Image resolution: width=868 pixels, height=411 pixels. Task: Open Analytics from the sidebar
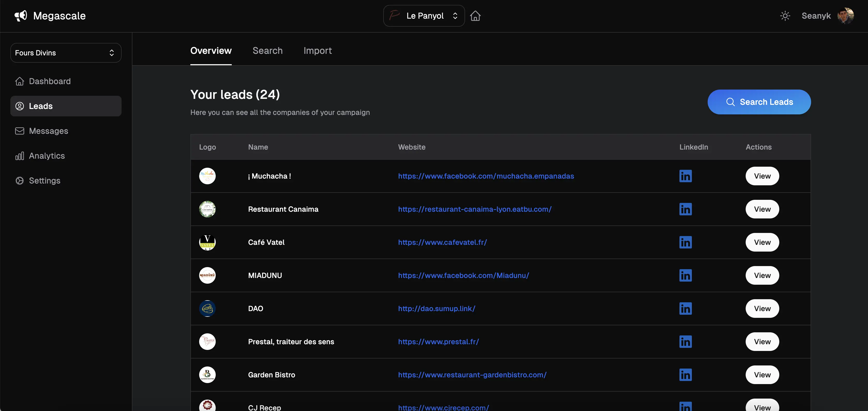[x=47, y=156]
